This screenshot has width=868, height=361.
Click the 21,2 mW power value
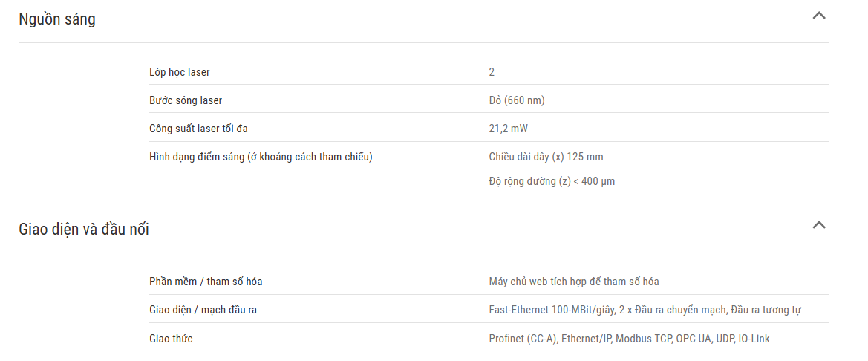[x=508, y=129]
